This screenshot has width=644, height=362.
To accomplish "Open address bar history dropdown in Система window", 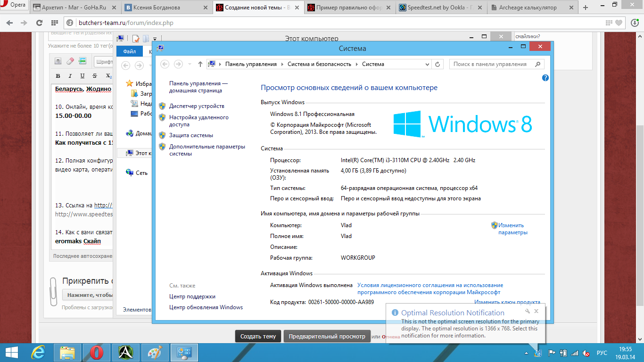I will point(427,64).
